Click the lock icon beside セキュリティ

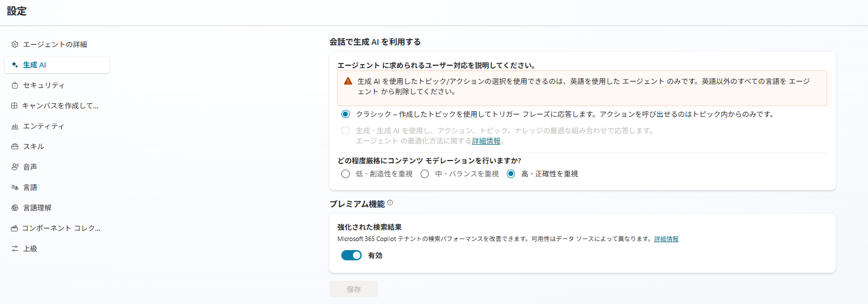(x=15, y=85)
